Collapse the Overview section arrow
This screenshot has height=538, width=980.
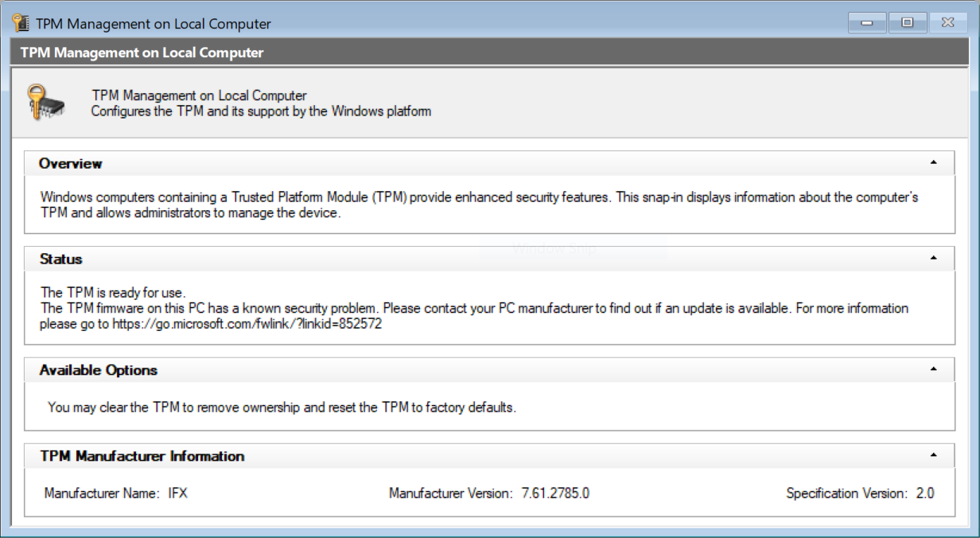(x=934, y=162)
